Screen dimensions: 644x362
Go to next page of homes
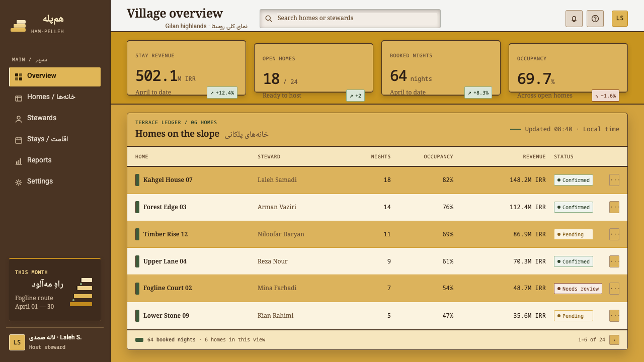pos(614,340)
